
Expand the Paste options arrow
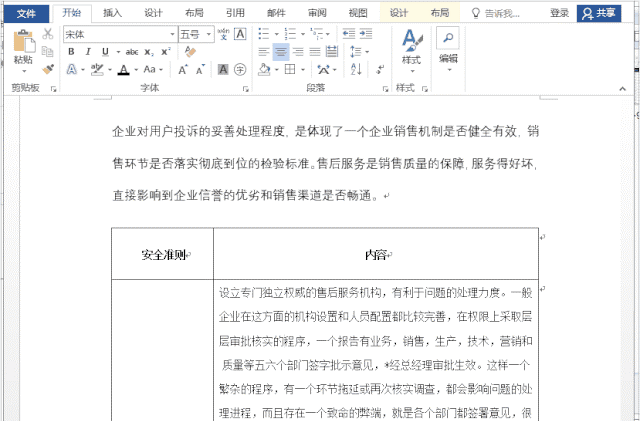[22, 71]
